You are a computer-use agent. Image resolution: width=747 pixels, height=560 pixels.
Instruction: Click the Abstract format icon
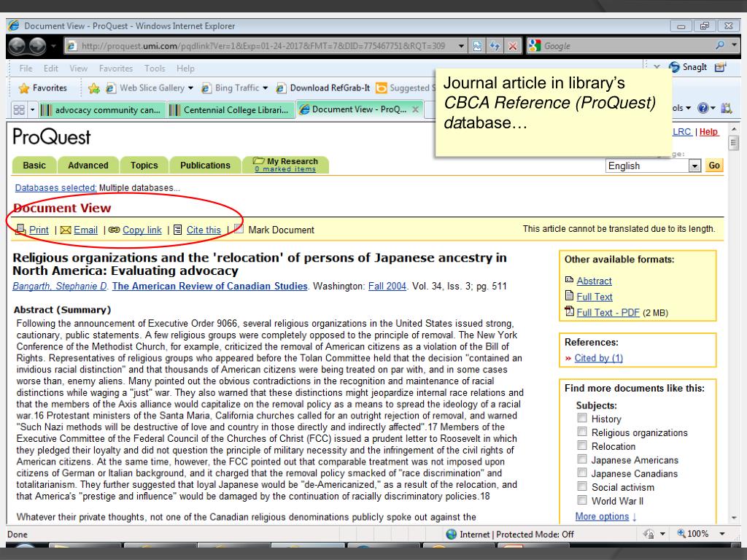[x=569, y=280]
